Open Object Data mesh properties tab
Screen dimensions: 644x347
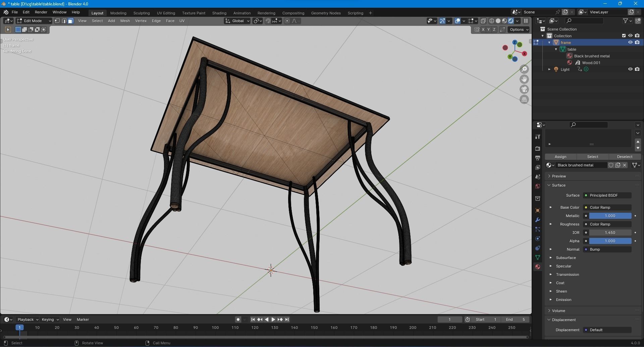[538, 257]
